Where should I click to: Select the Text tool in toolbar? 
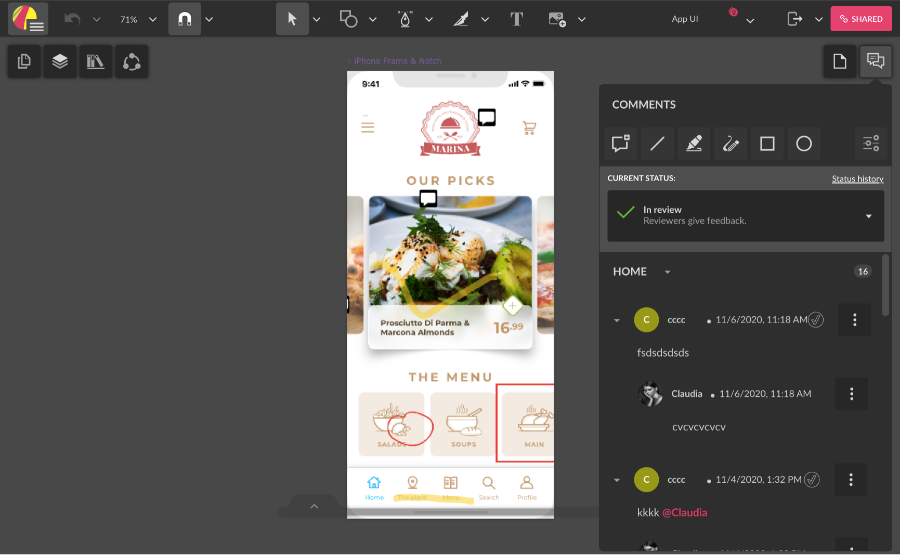(517, 19)
